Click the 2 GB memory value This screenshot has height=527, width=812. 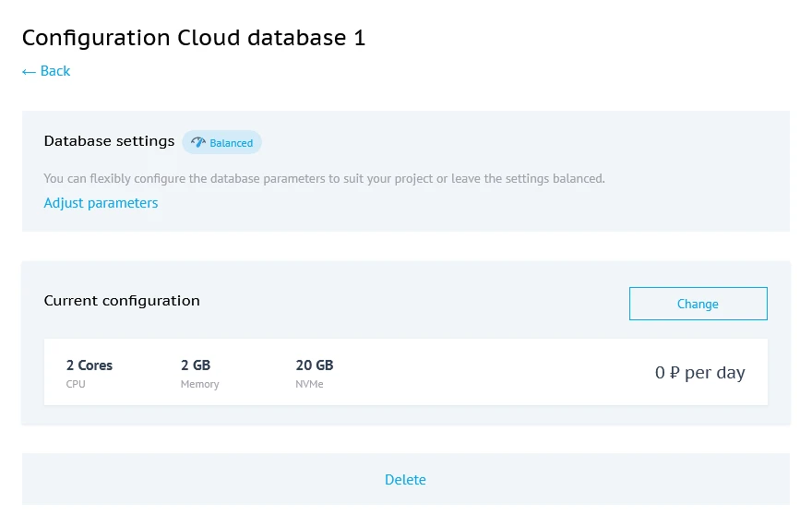tap(196, 365)
